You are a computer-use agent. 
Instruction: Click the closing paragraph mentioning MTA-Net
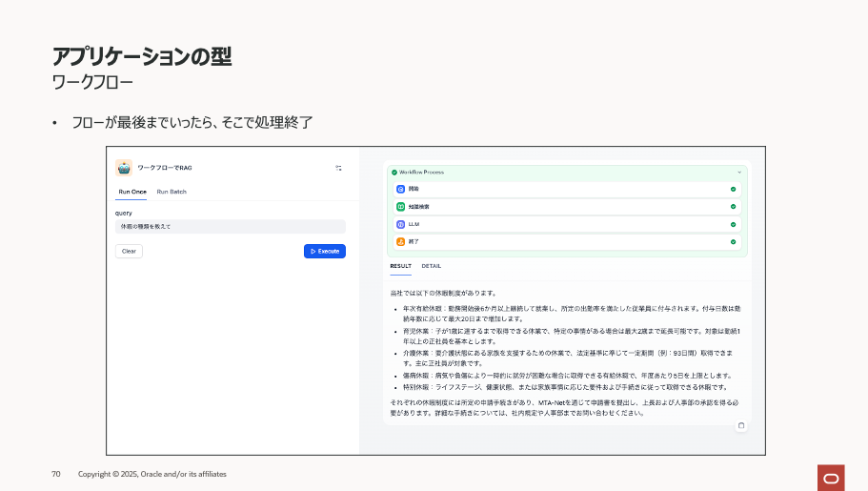point(564,408)
